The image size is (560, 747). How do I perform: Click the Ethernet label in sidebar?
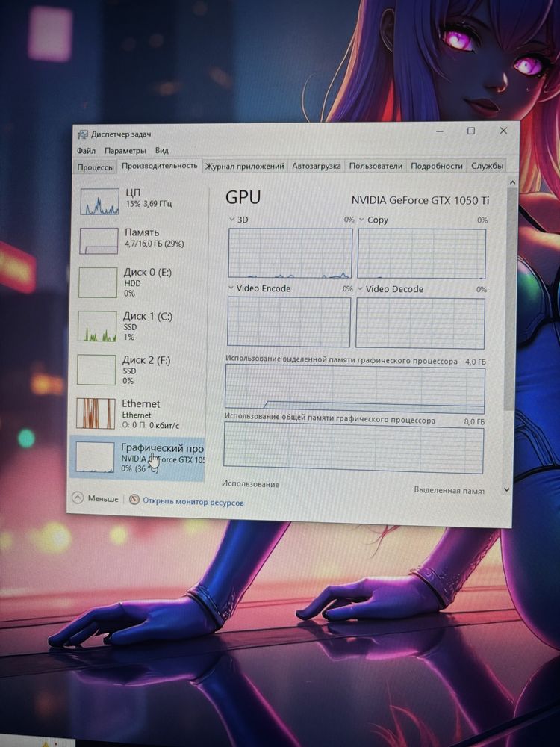[141, 404]
